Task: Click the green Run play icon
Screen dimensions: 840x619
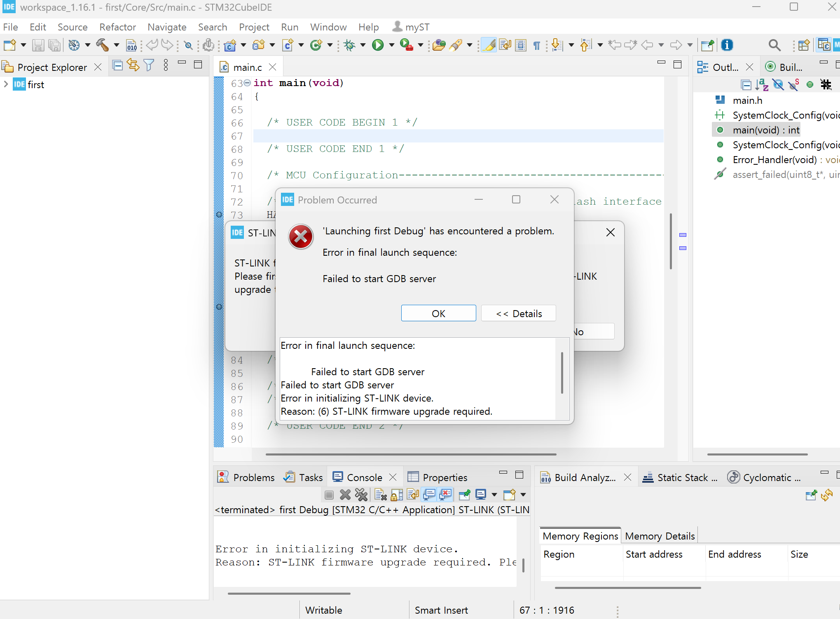Action: coord(377,45)
